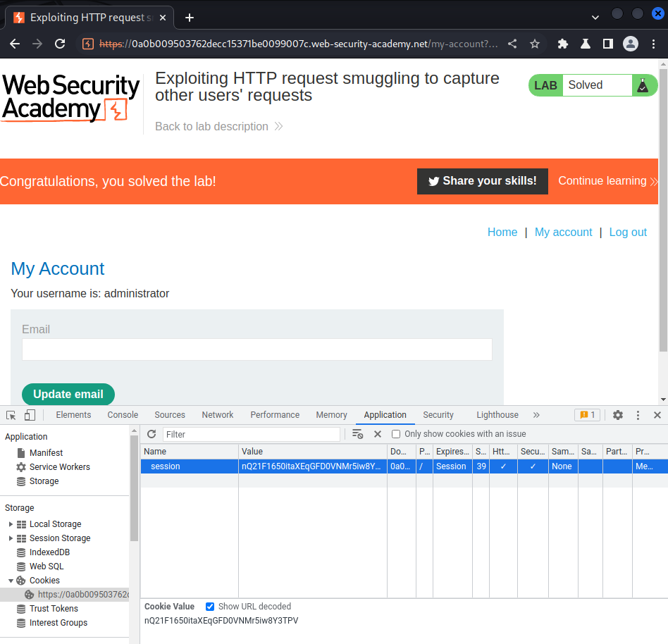668x644 pixels.
Task: Select the session cookie row
Action: [404, 466]
